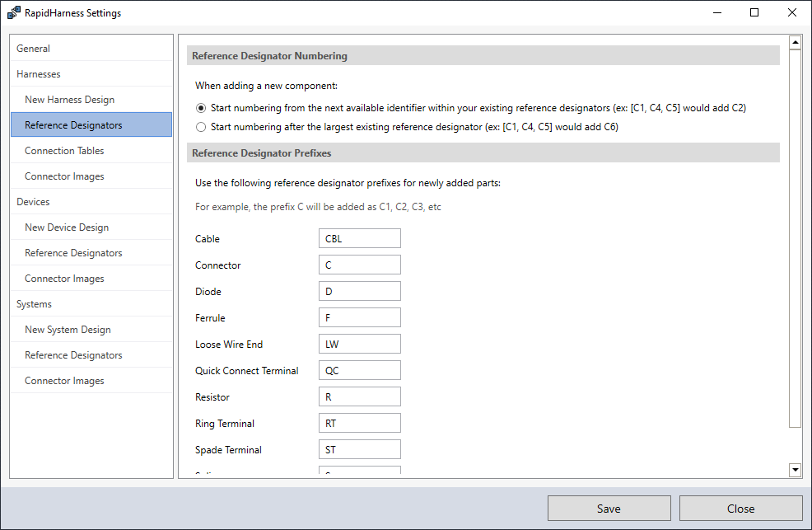
Task: Click the 'Quick Connect Terminal' label
Action: pos(246,371)
